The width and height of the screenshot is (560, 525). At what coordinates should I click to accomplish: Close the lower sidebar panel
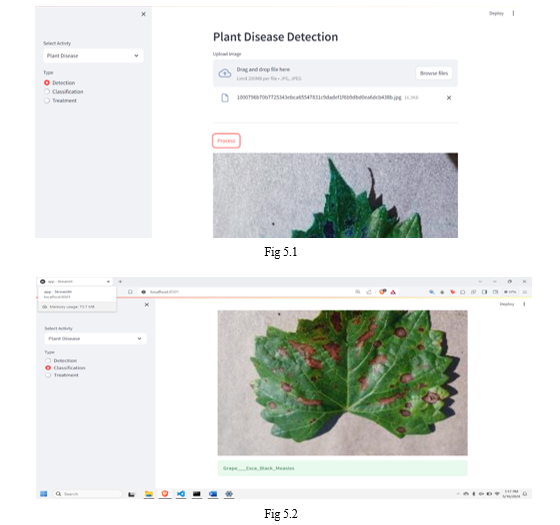click(x=147, y=305)
